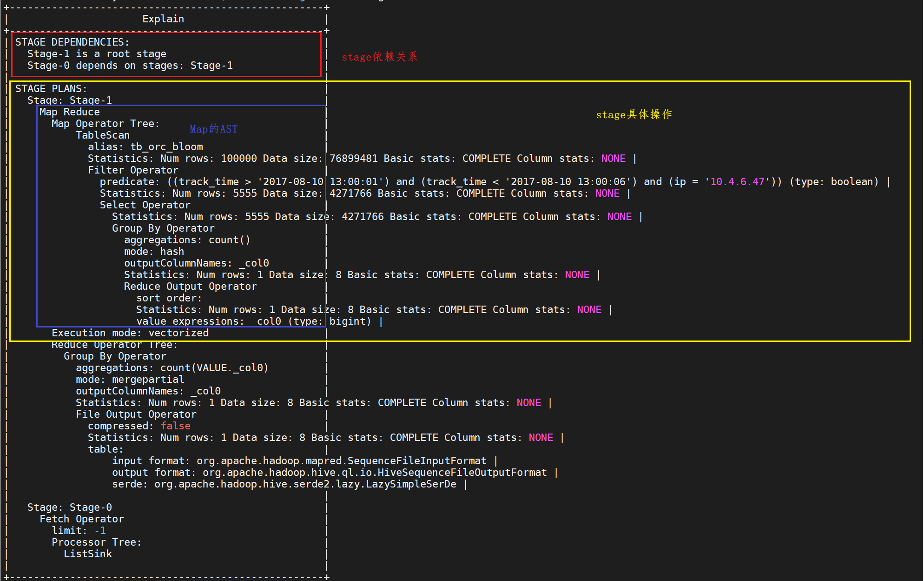Image resolution: width=924 pixels, height=581 pixels.
Task: Click "output format:" HiveSequenceFileOutputFormat line
Action: click(x=330, y=473)
